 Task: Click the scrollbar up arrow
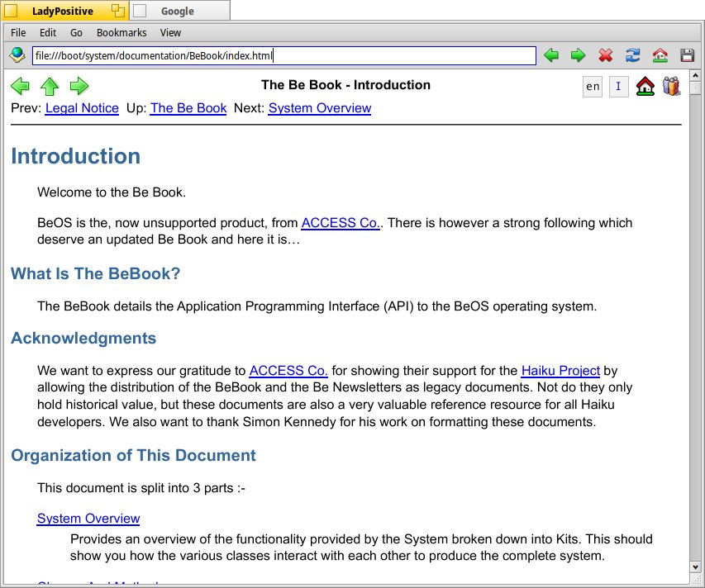coord(695,75)
